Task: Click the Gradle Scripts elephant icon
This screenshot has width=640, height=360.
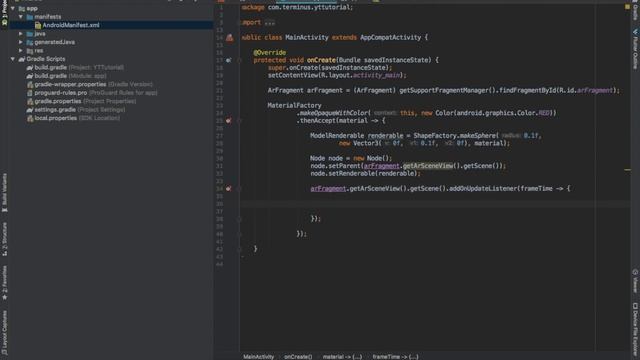Action: coord(22,59)
